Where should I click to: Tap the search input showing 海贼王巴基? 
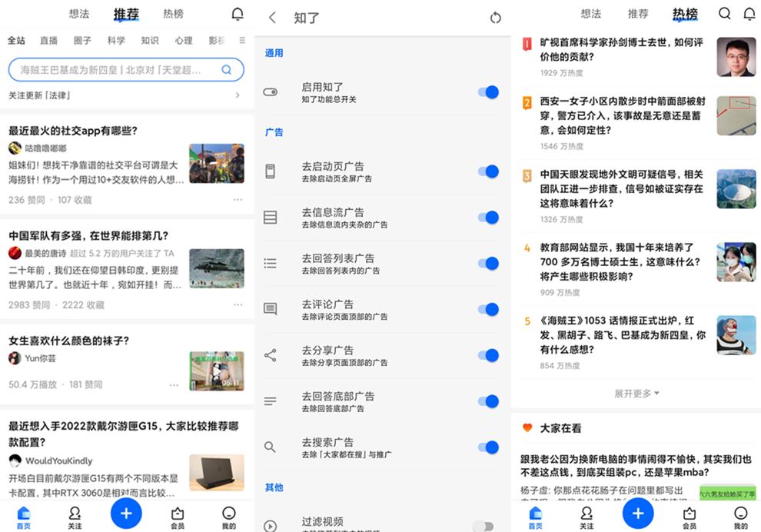115,69
